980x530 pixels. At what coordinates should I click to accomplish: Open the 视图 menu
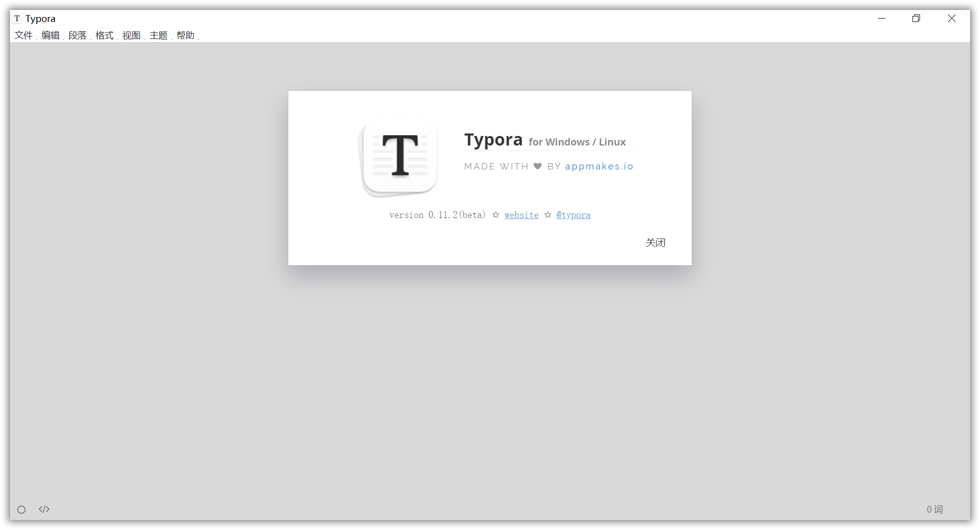click(131, 35)
